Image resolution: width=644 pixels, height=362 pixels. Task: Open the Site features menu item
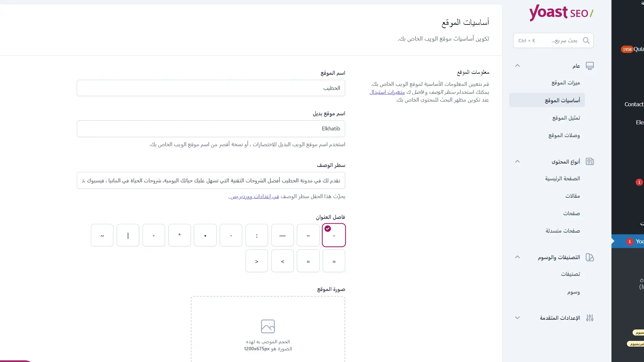click(x=566, y=83)
